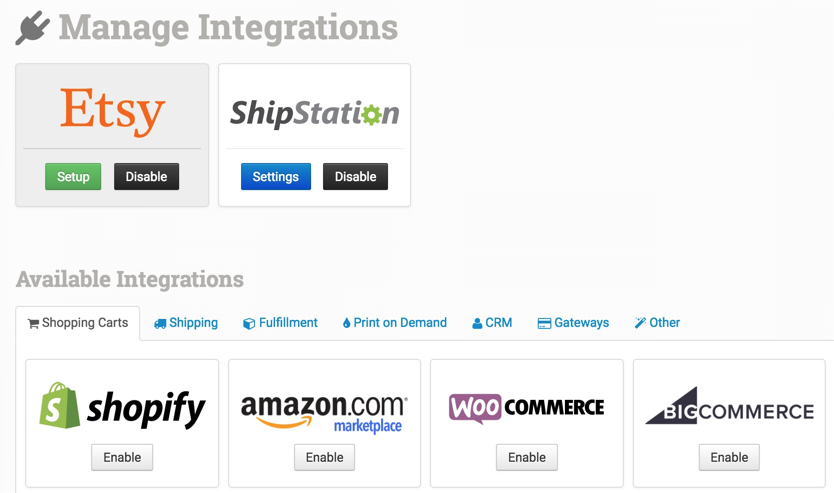
Task: Open the Shopping Carts tab
Action: click(78, 323)
